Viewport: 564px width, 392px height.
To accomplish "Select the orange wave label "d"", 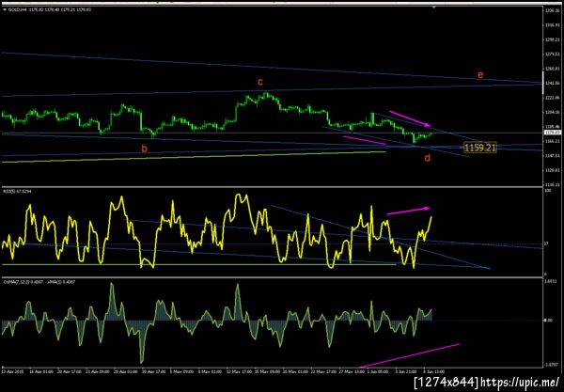I will 428,158.
